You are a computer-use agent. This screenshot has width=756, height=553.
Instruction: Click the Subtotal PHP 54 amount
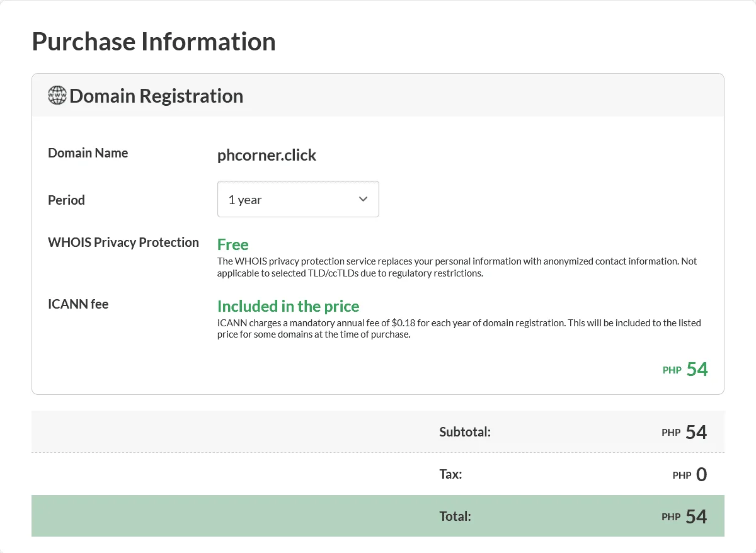pos(684,432)
